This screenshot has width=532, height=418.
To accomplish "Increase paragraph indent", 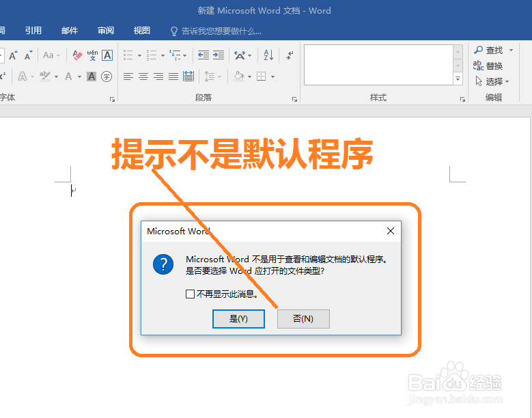I will (219, 55).
